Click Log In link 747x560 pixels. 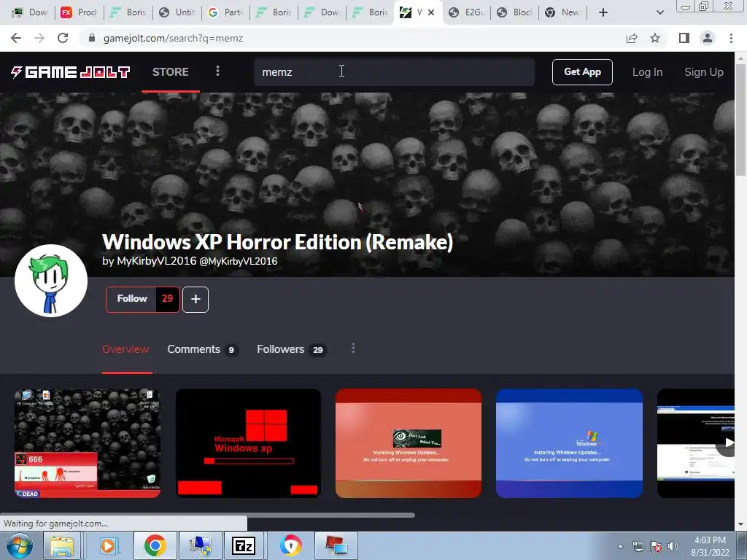[x=647, y=72]
